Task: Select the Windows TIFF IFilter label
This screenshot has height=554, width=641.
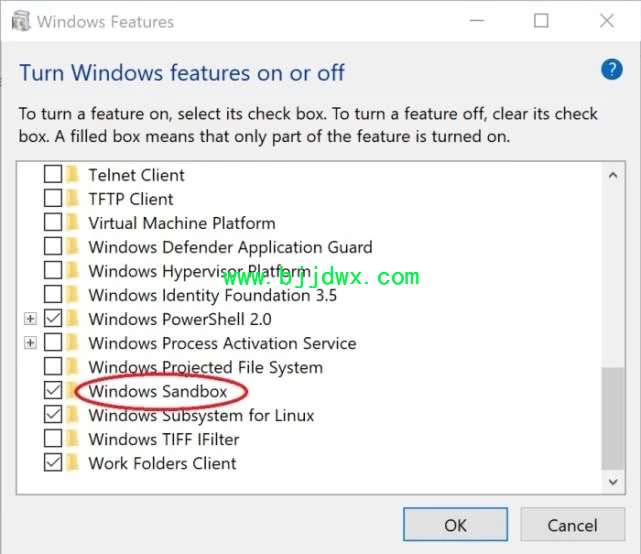Action: click(164, 439)
